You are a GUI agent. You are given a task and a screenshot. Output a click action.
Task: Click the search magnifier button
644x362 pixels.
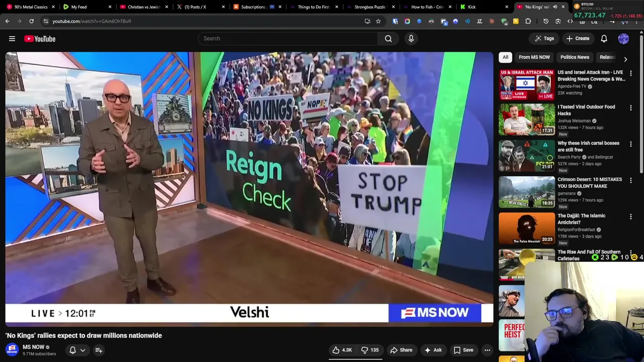tap(388, 38)
